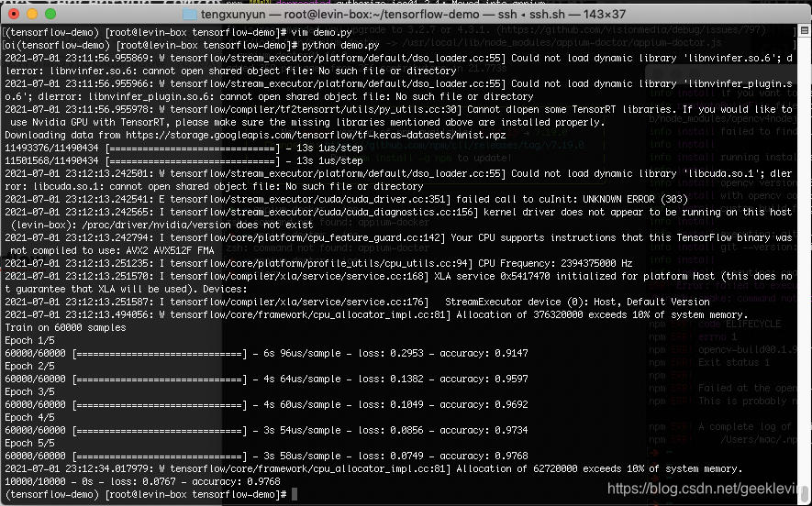
Task: Click the 'accuracy: 0.9147' value
Action: (484, 353)
